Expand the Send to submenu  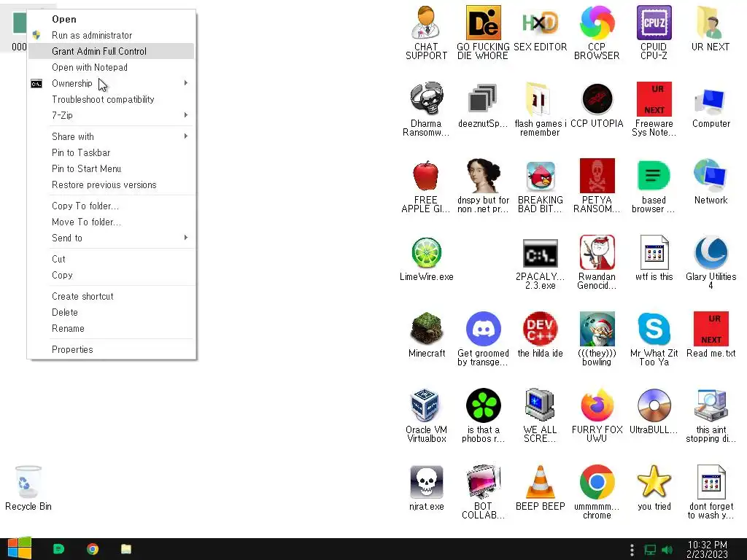(111, 238)
